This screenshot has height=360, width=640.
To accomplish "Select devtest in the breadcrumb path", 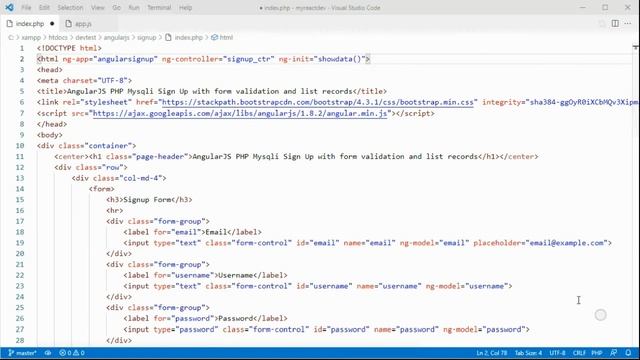I will click(x=86, y=37).
